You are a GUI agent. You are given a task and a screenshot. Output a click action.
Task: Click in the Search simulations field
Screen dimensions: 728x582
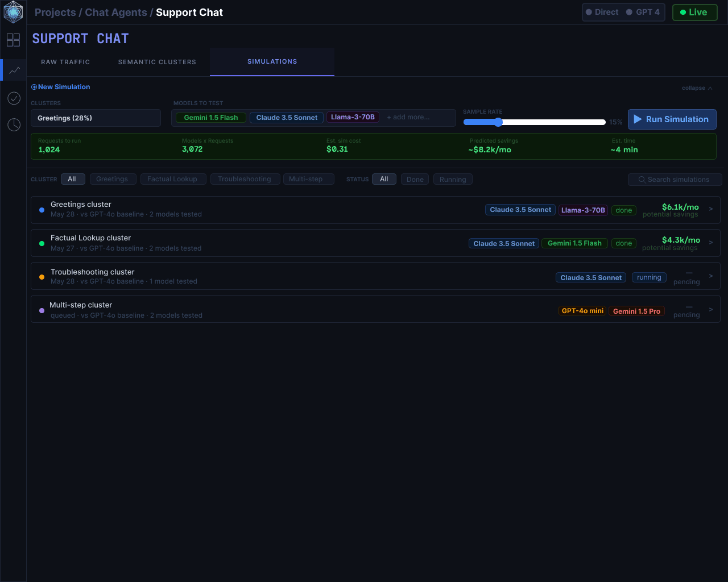(x=675, y=180)
